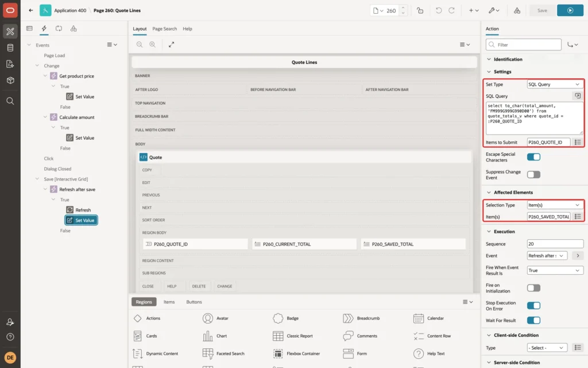Screen dimensions: 588x368
Task: Collapse the Affected Elements section
Action: coord(489,192)
